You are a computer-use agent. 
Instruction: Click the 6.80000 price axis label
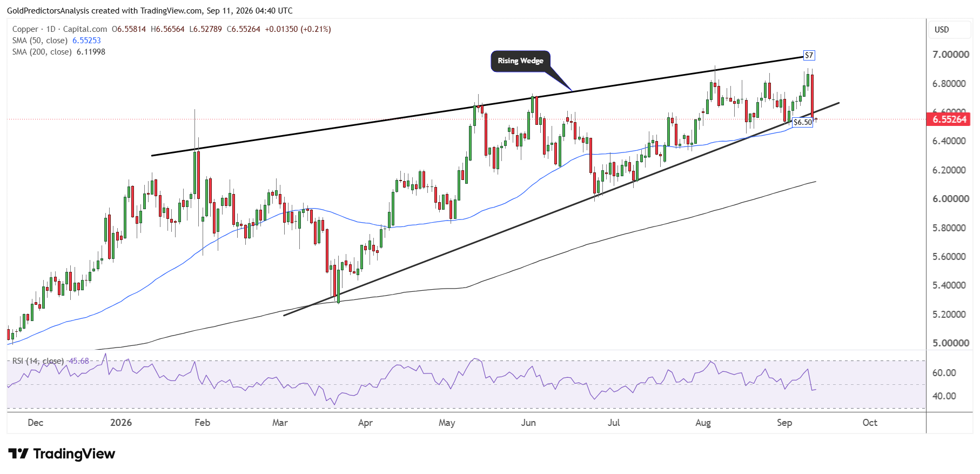[x=949, y=84]
